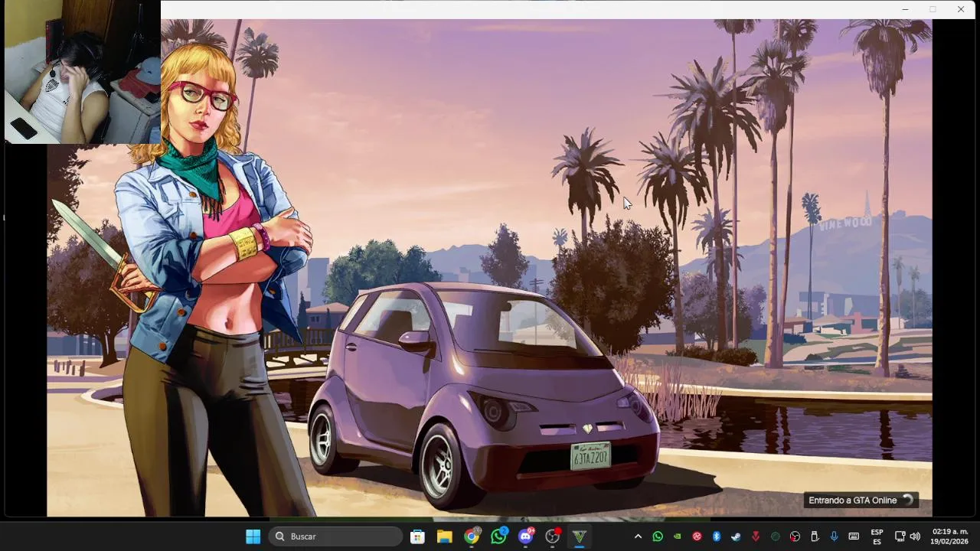This screenshot has width=980, height=551.
Task: Open the volume speaker tray icon
Action: click(x=915, y=536)
